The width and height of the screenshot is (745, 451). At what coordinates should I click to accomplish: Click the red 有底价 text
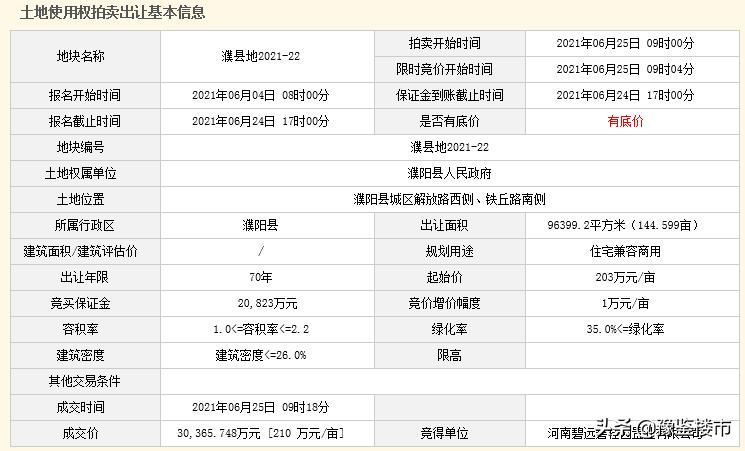click(625, 121)
